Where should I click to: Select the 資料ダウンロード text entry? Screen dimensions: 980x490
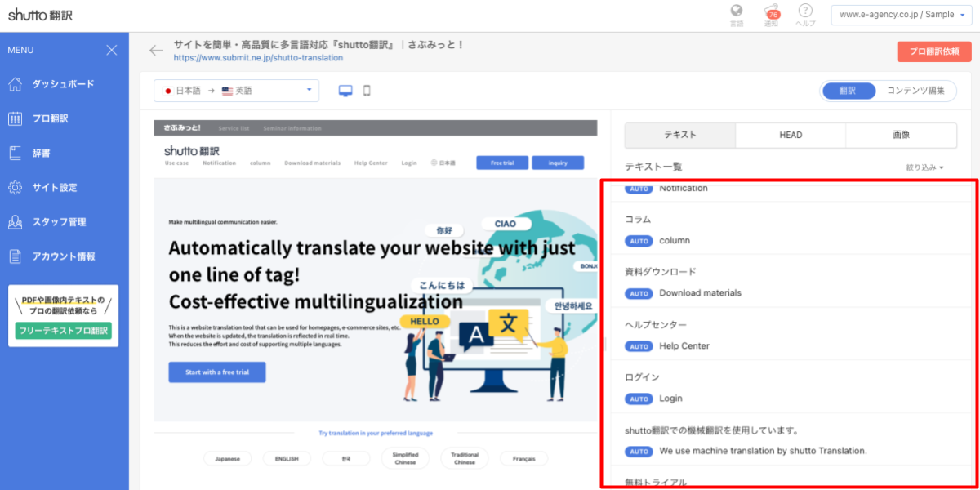tap(660, 272)
